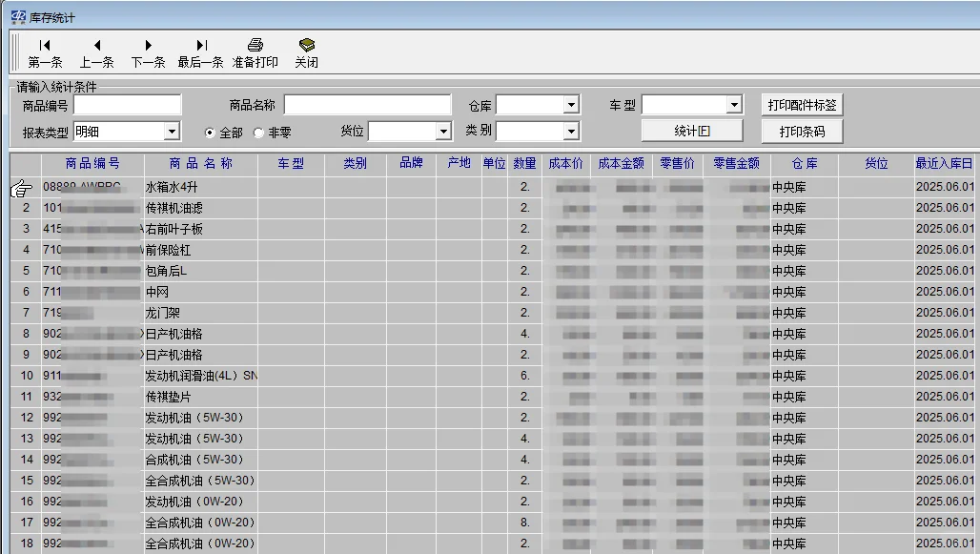980x554 pixels.
Task: Click row number 10 selector
Action: point(26,376)
